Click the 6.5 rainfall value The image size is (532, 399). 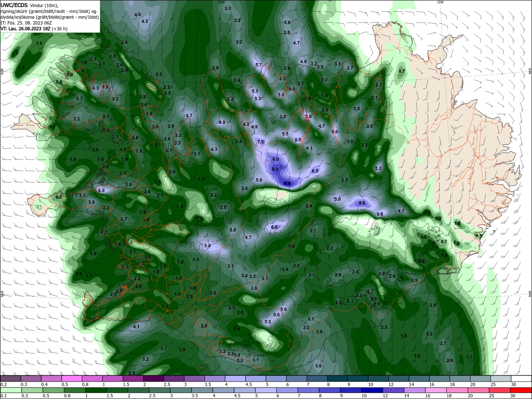(x=315, y=171)
